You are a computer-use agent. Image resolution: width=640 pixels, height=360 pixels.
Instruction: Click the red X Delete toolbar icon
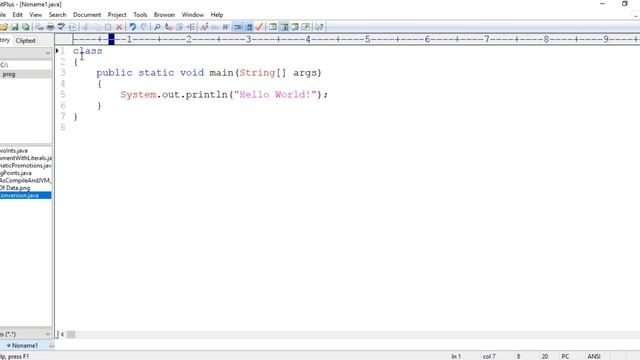click(119, 27)
